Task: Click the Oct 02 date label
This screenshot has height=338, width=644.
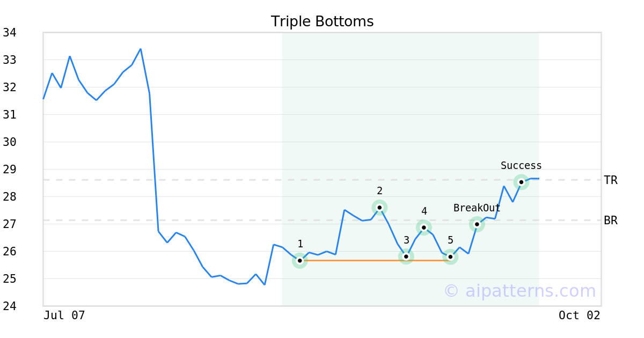Action: [579, 315]
